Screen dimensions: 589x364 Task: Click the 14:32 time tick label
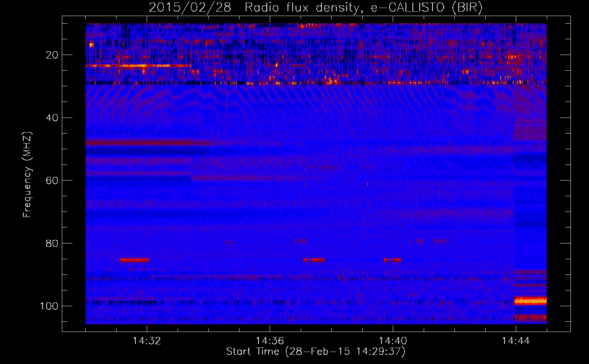tap(147, 341)
